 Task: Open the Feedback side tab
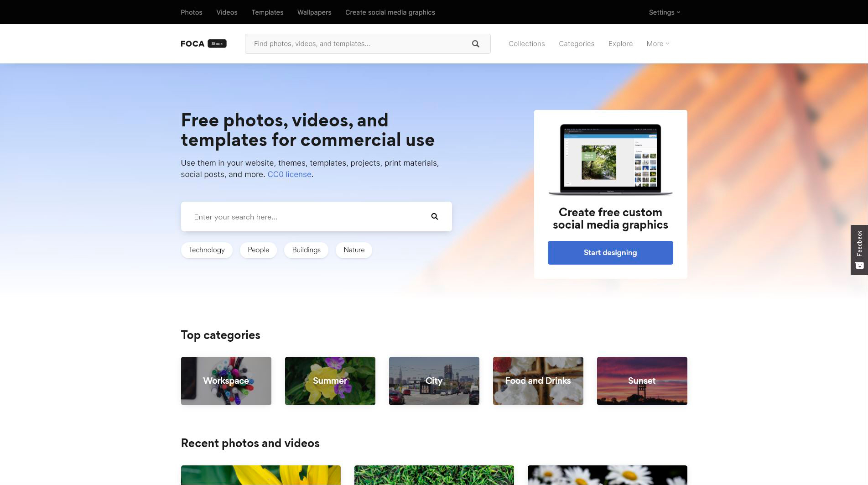pos(859,250)
